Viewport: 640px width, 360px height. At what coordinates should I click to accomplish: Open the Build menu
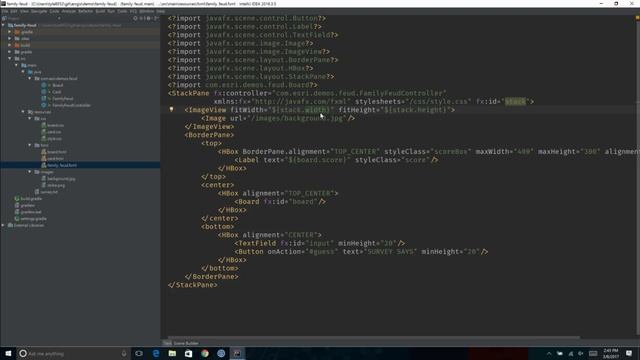(x=100, y=11)
